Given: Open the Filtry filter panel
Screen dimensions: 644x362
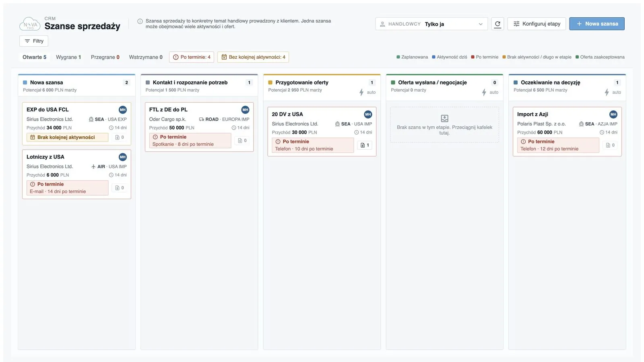Looking at the screenshot, I should click(34, 41).
